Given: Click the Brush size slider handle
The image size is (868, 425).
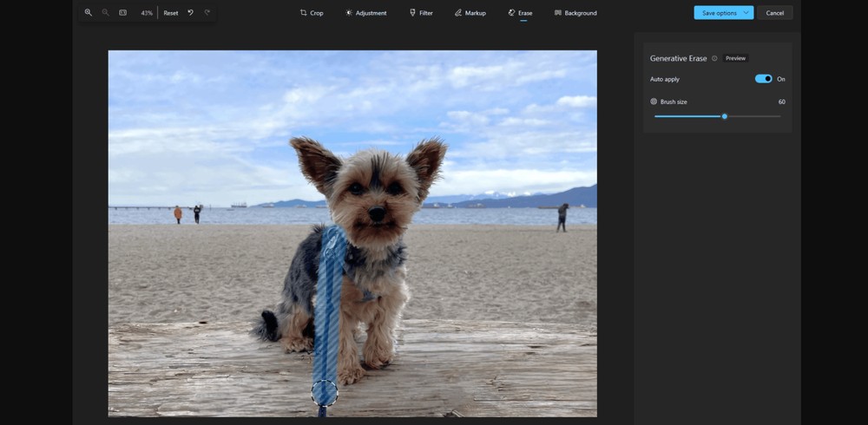Looking at the screenshot, I should coord(724,116).
